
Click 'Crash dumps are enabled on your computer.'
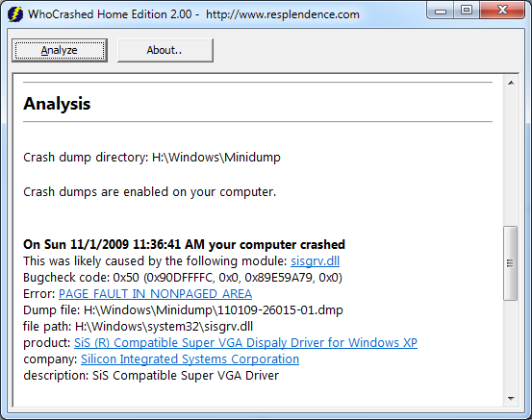point(150,192)
